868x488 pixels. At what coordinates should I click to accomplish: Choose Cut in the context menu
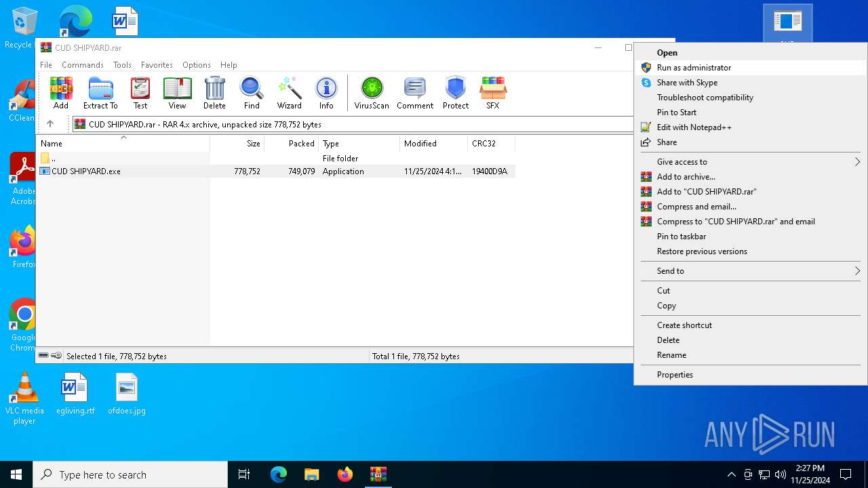tap(751, 290)
